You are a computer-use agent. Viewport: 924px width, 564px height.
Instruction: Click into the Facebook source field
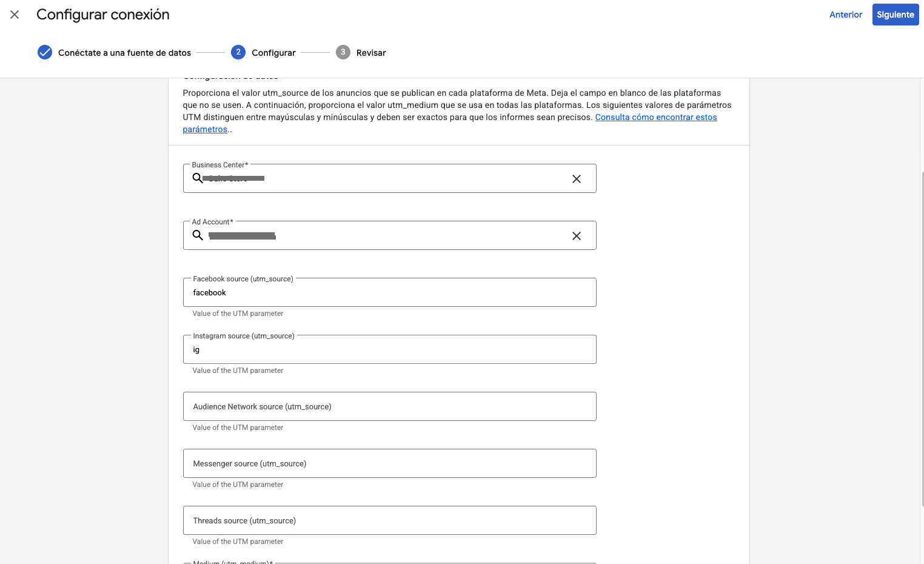click(x=389, y=292)
